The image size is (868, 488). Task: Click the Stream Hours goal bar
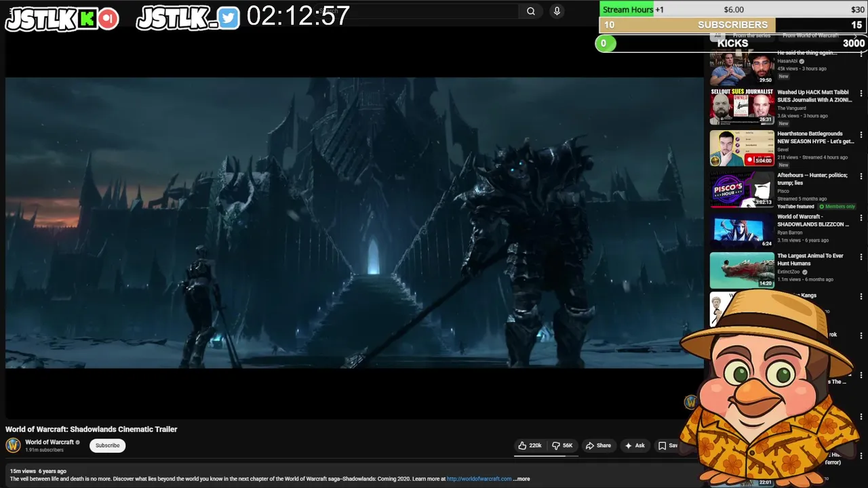click(x=733, y=9)
